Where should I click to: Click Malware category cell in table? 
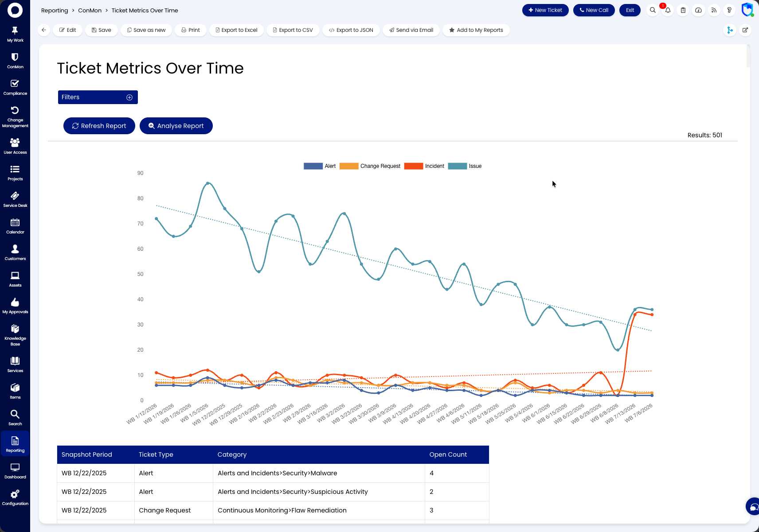[319, 473]
